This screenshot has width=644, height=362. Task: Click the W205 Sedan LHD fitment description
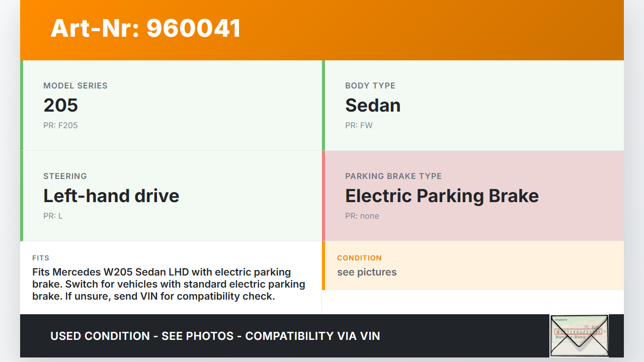[169, 284]
